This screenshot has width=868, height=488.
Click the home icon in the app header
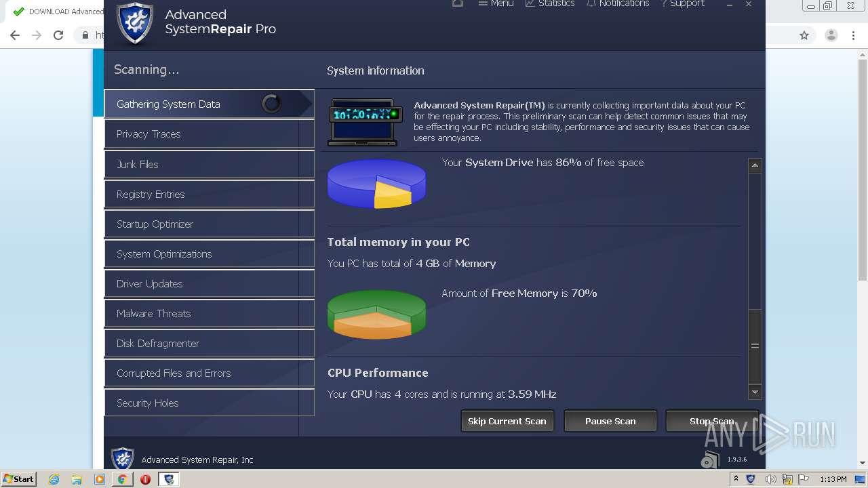(x=458, y=3)
